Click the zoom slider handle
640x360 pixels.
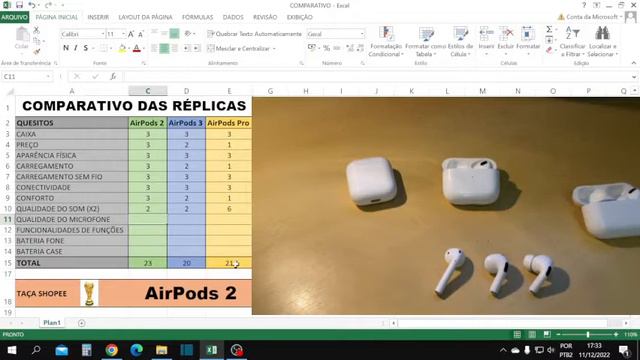point(588,334)
